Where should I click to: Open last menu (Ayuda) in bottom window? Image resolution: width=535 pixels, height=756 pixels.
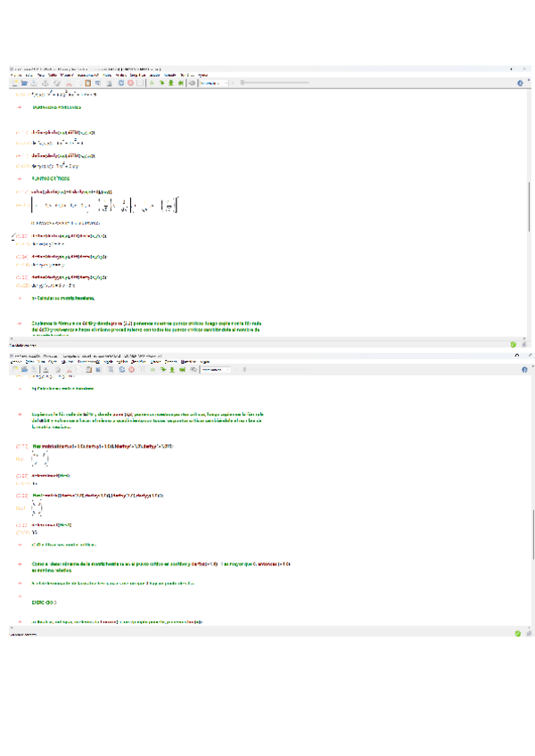[204, 362]
